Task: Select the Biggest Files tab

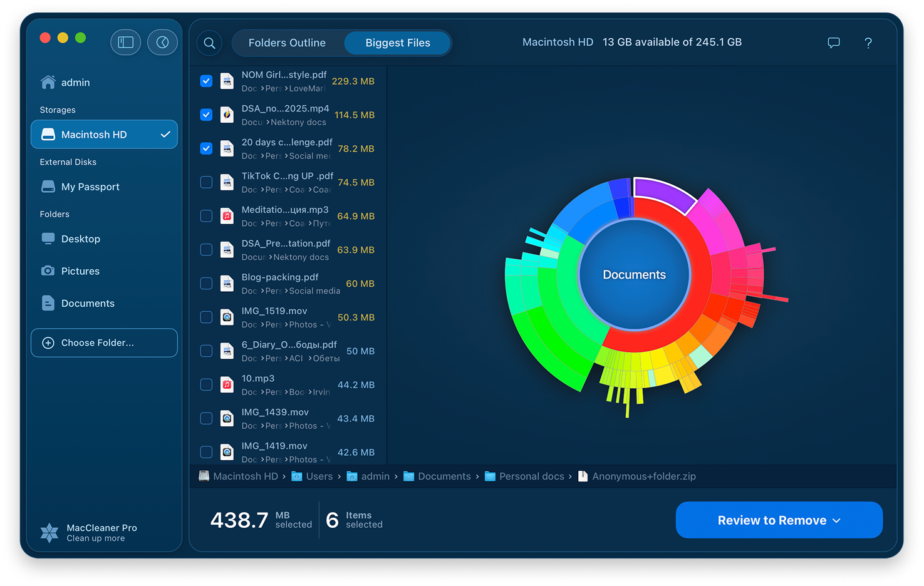Action: [x=398, y=43]
